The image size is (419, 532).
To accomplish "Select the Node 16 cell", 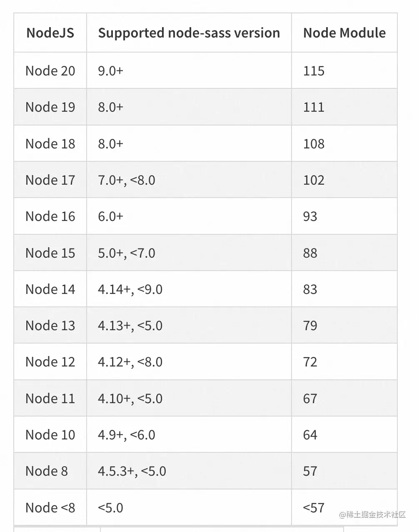I will tap(50, 216).
